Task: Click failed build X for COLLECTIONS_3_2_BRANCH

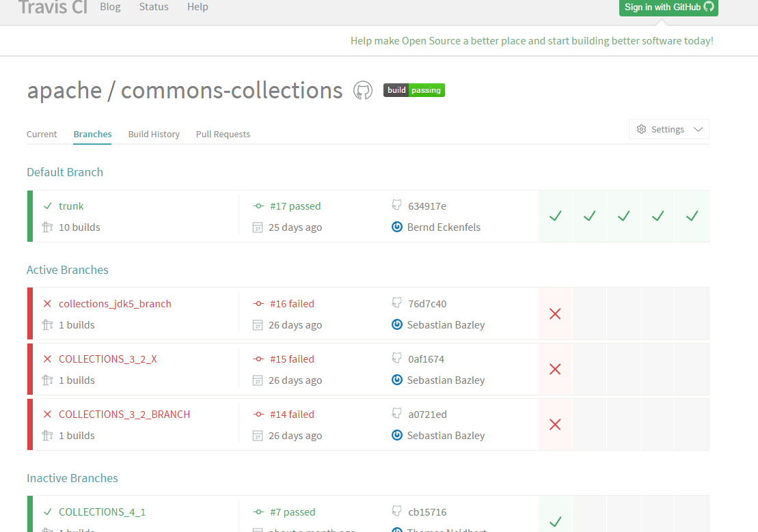Action: click(x=556, y=424)
